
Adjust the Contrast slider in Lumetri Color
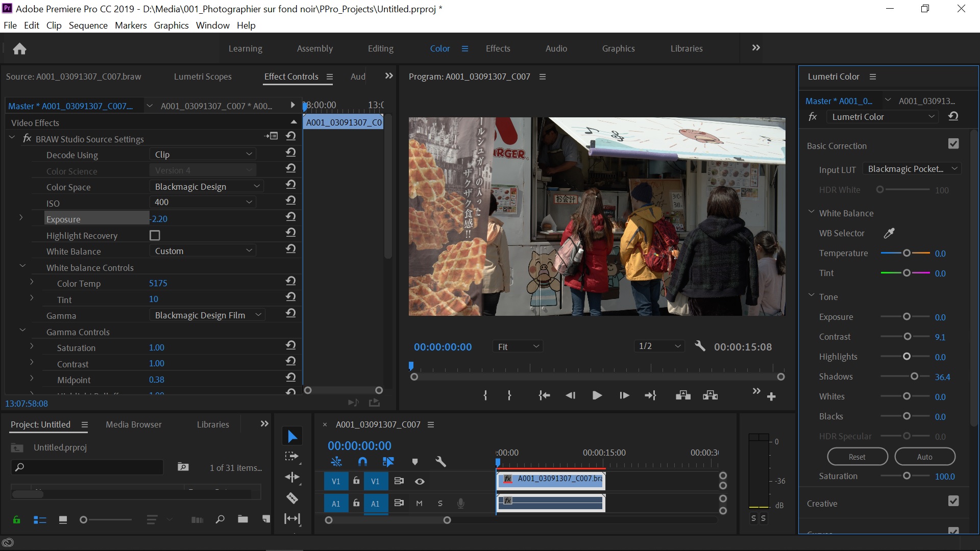(x=908, y=336)
